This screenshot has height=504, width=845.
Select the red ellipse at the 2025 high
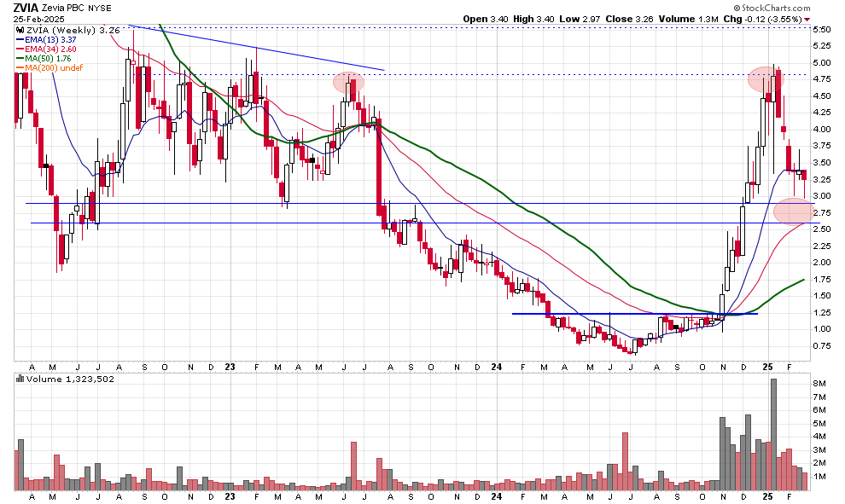[766, 79]
